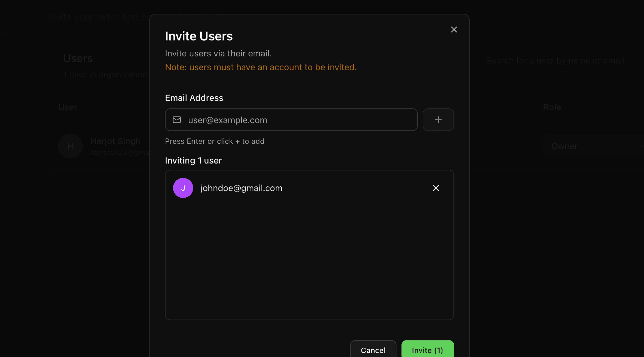Click the User column header
Screen dimensions: 644x357
[x=68, y=107]
